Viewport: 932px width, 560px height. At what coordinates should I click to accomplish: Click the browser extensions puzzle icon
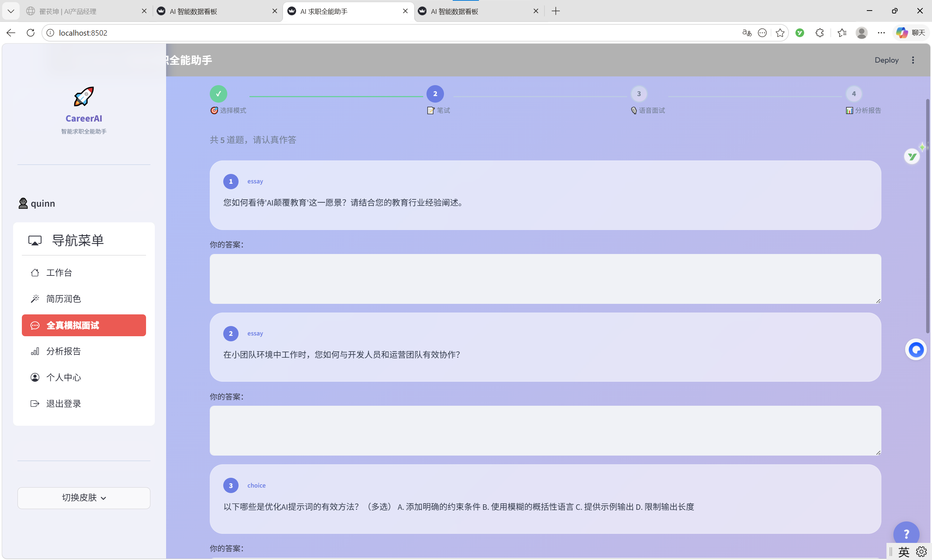[x=819, y=33]
